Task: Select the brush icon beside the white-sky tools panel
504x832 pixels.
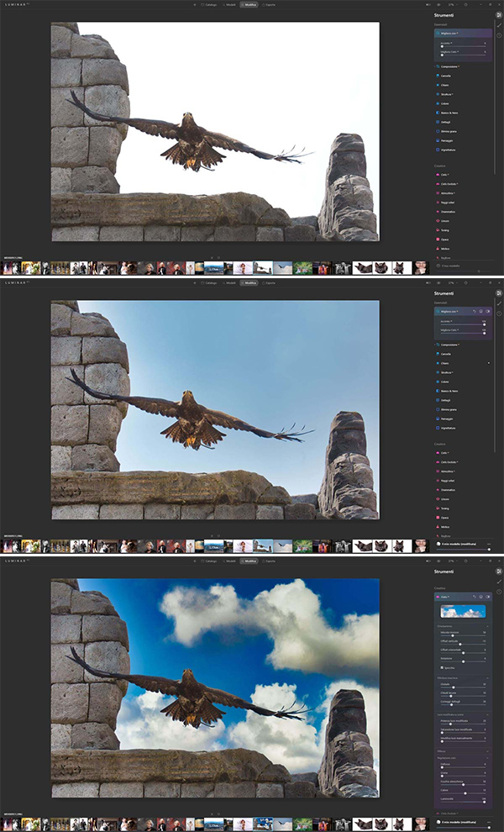Action: 498,24
